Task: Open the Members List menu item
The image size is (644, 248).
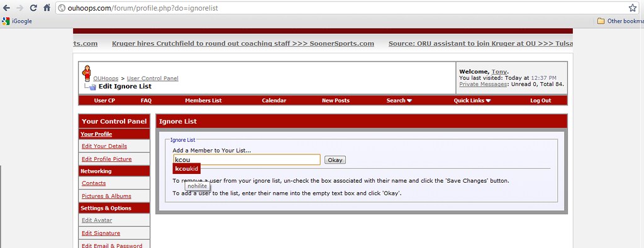Action: pyautogui.click(x=203, y=100)
